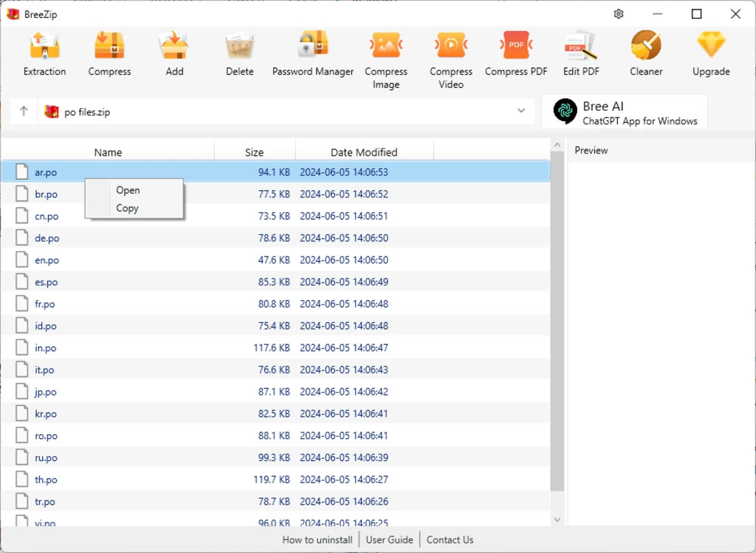The height and width of the screenshot is (553, 756).
Task: Click the zip archive icon in path bar
Action: 52,112
